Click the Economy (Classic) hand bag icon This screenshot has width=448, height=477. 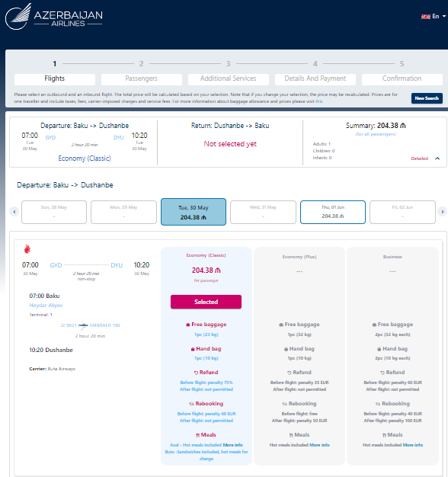point(193,349)
